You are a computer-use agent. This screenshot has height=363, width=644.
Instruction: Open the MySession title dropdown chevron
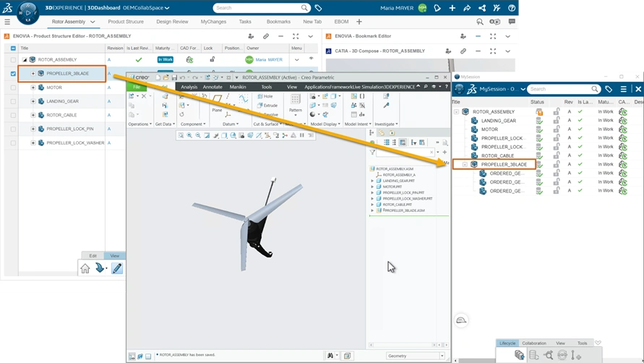tap(523, 89)
